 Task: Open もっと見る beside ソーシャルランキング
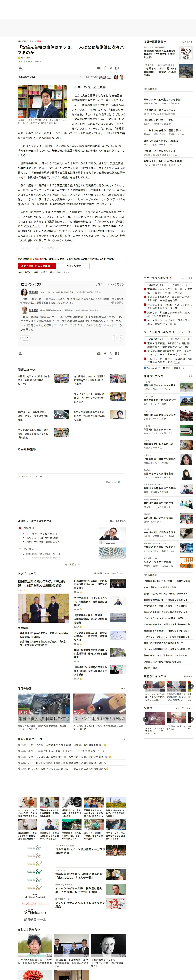(x=187, y=332)
